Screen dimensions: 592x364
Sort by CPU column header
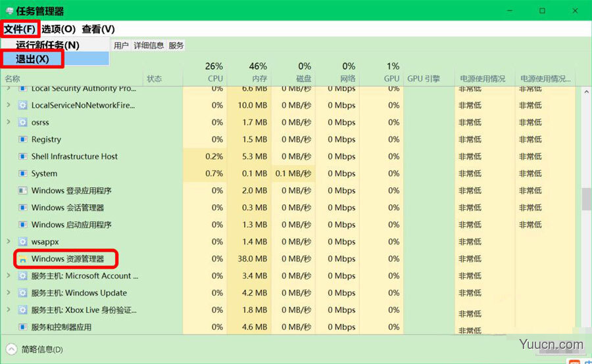coord(215,78)
